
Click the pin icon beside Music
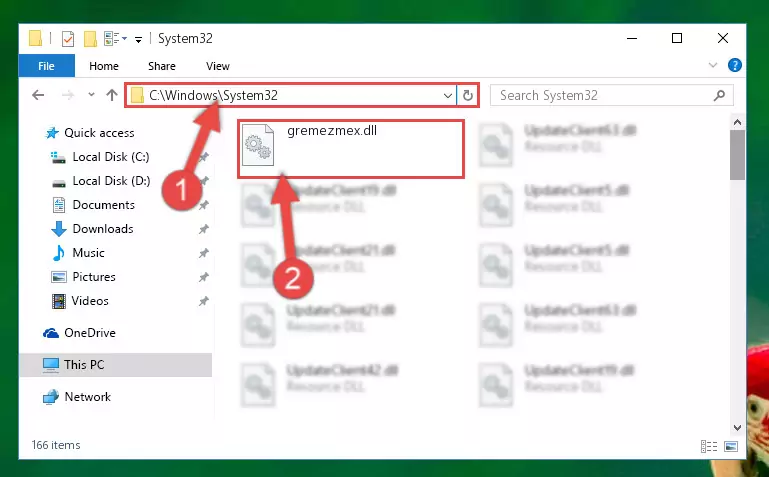pos(204,253)
